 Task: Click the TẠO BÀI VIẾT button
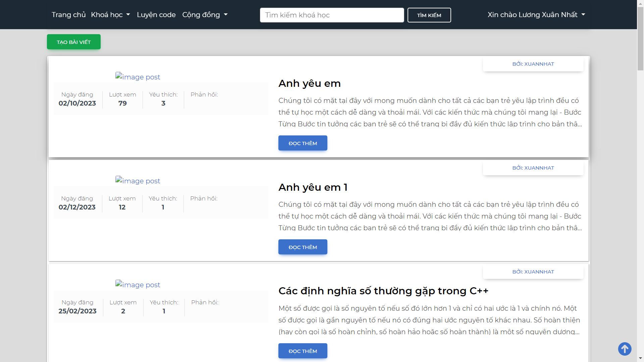73,42
